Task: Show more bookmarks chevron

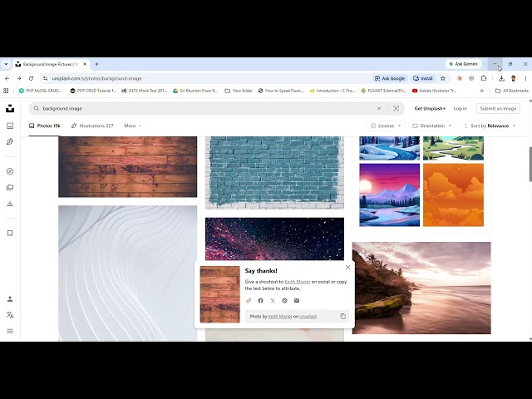Action: [x=482, y=91]
